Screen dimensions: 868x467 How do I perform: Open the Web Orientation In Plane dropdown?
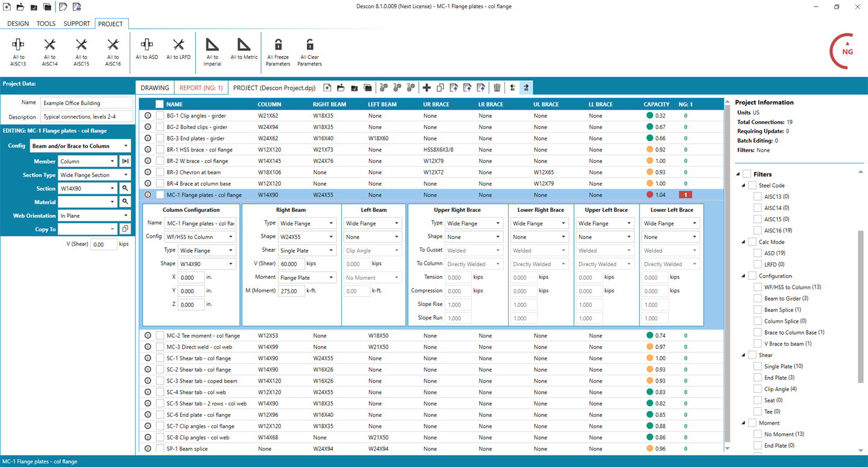(x=94, y=215)
